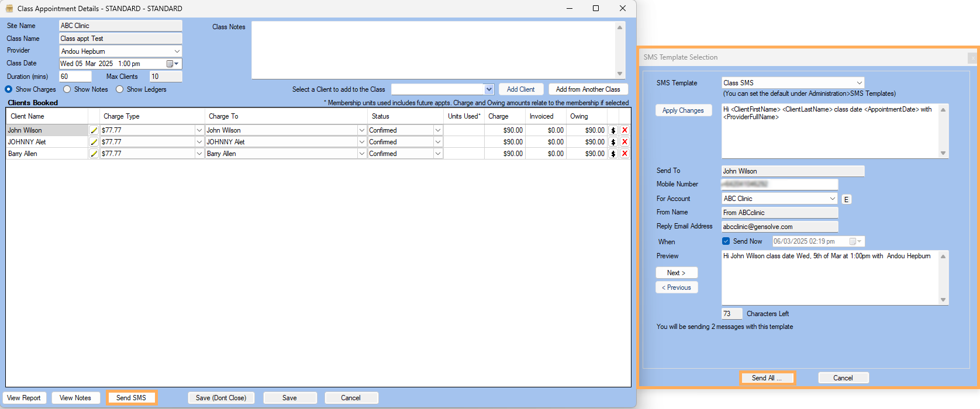Click the < Previous button
The width and height of the screenshot is (980, 409).
[x=677, y=287]
